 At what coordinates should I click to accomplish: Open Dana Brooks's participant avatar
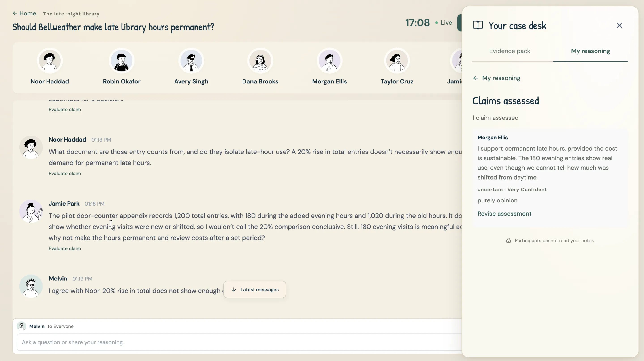click(x=260, y=61)
